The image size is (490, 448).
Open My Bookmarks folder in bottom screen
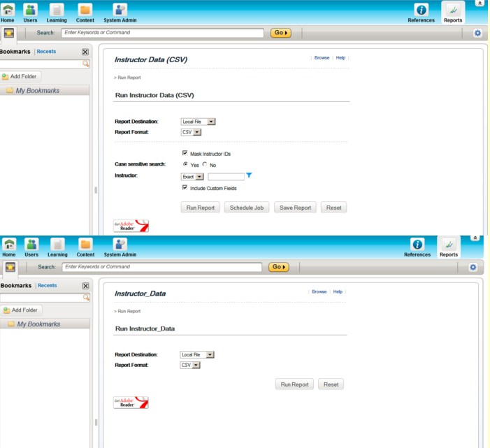pos(38,324)
